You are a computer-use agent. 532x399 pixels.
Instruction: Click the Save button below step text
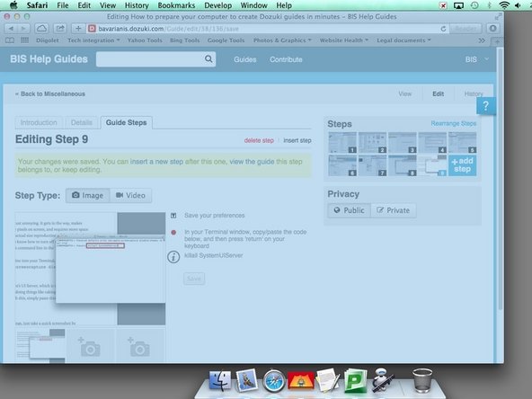click(x=194, y=279)
